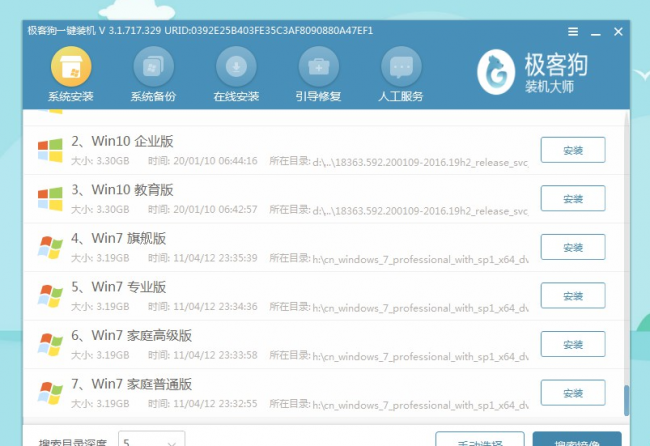Select the 引导修复 tab label
This screenshot has height=446, width=650.
pos(318,97)
